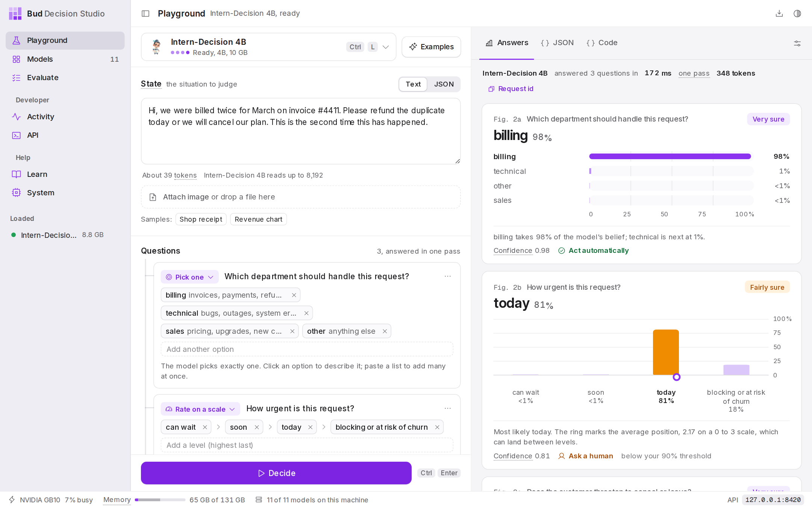
Task: Click the ring marker on urgency chart
Action: [x=677, y=377]
